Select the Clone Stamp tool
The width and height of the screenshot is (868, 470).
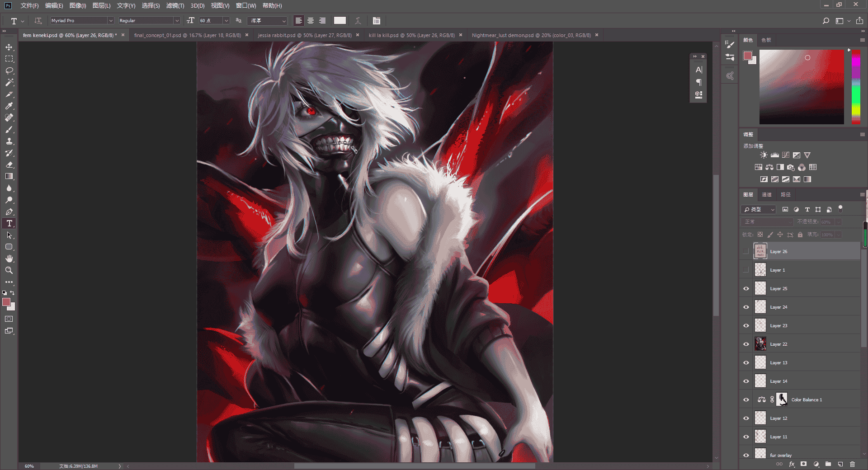9,141
